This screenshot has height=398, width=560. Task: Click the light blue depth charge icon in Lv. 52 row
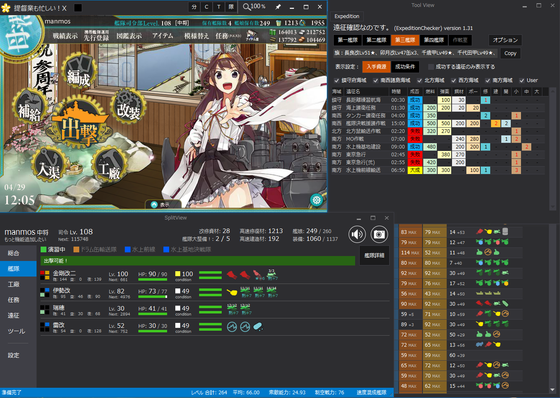click(258, 327)
